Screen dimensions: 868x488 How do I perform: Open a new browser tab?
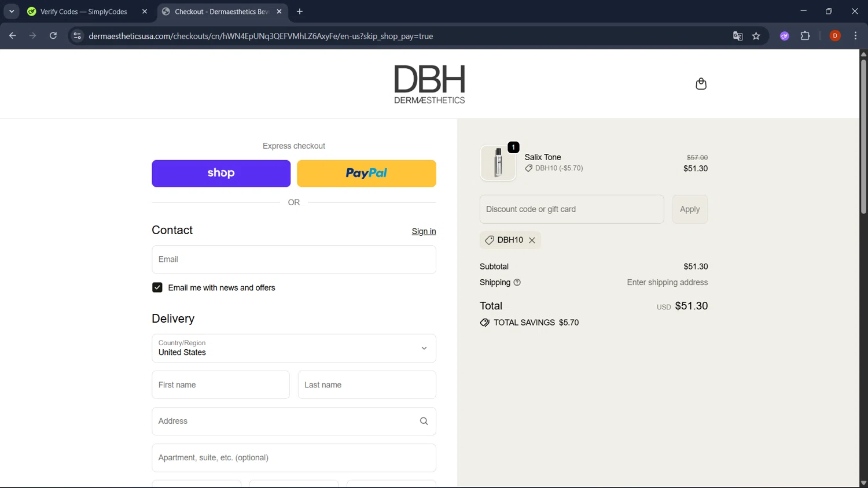click(300, 12)
